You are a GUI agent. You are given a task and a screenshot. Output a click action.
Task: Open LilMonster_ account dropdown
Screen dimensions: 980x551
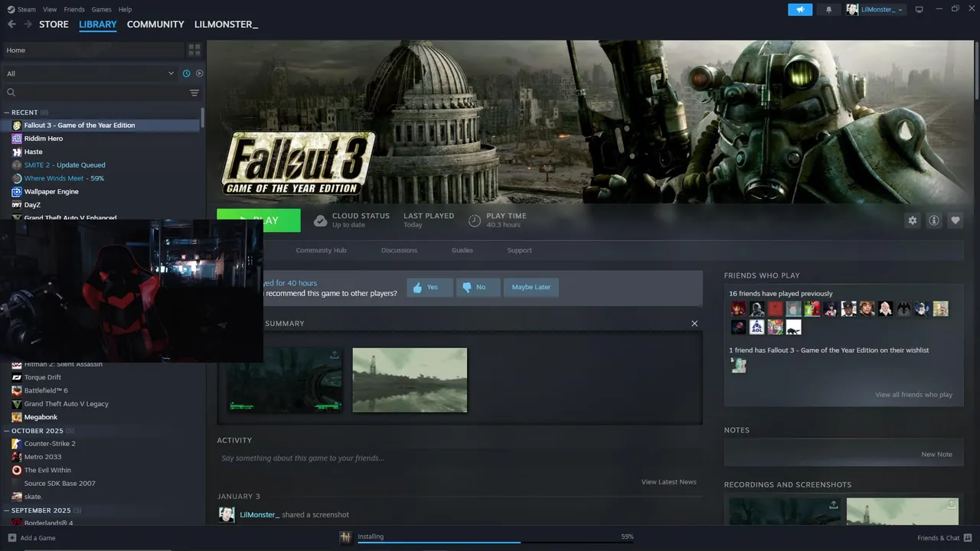coord(875,9)
